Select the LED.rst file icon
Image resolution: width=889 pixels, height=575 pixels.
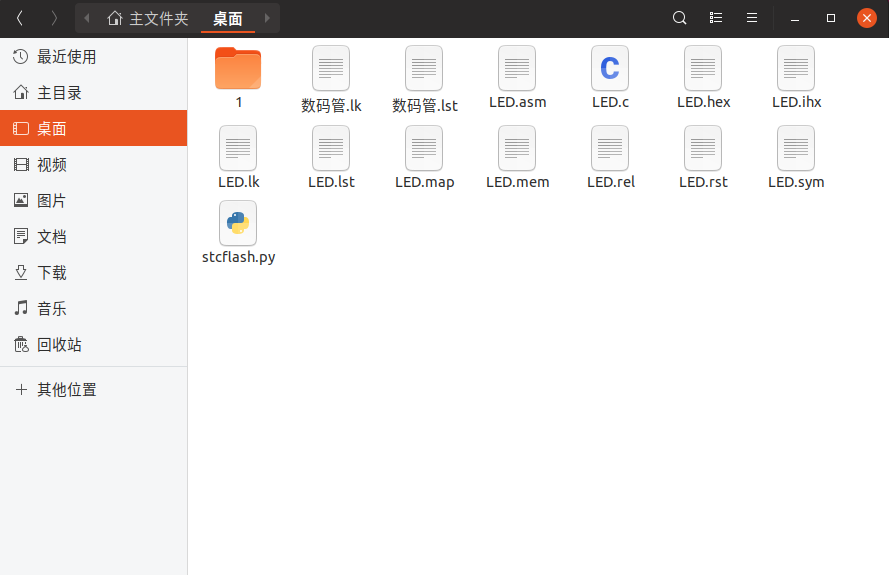[703, 148]
